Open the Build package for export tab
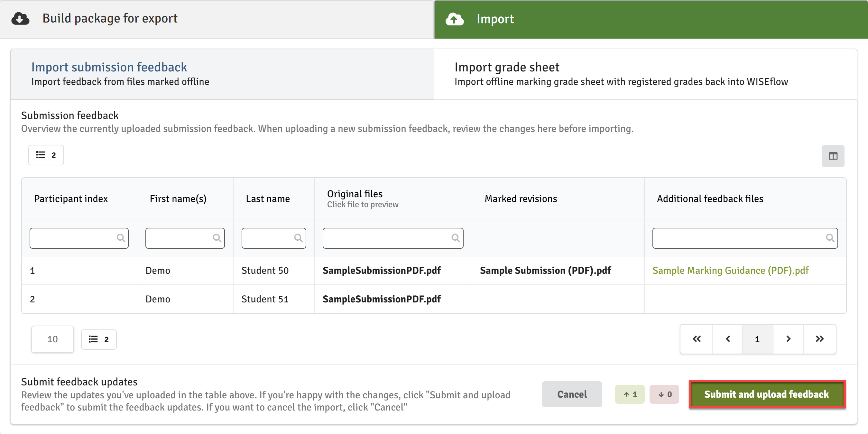This screenshot has height=434, width=868. [x=217, y=19]
